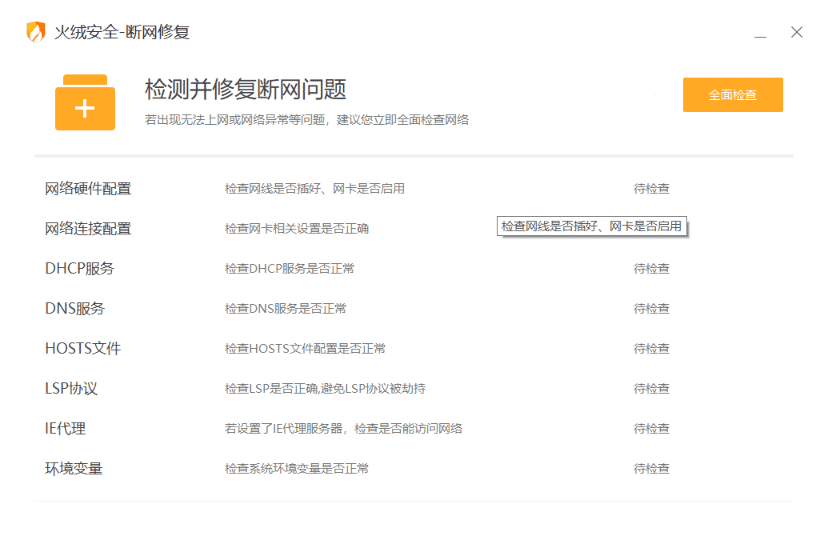Click description 检查系统环境变量是否正常
Viewport: 822px width, 559px height.
coord(297,468)
